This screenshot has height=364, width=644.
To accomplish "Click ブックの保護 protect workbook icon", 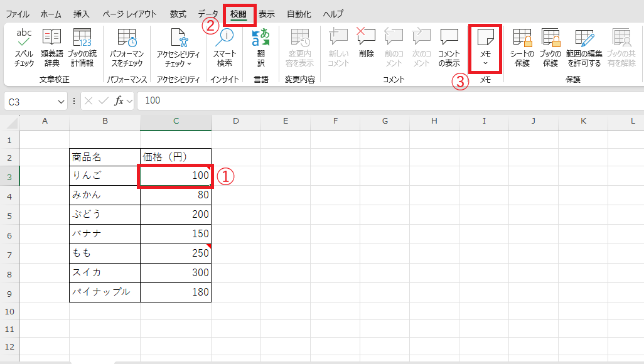I will [x=550, y=47].
